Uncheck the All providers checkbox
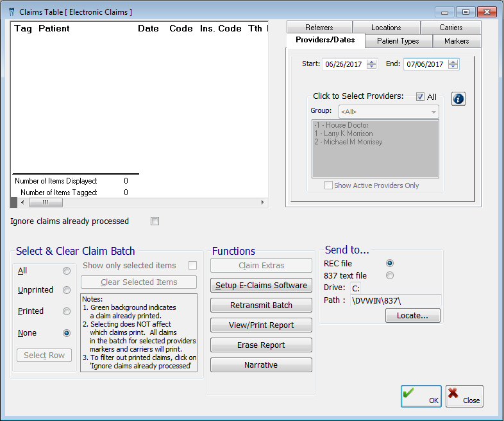The width and height of the screenshot is (504, 421). coord(420,97)
